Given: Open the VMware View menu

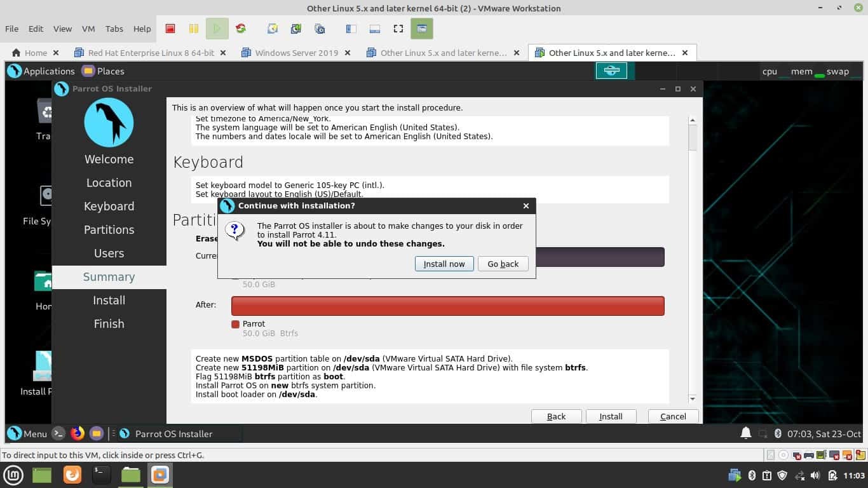Looking at the screenshot, I should (x=62, y=29).
